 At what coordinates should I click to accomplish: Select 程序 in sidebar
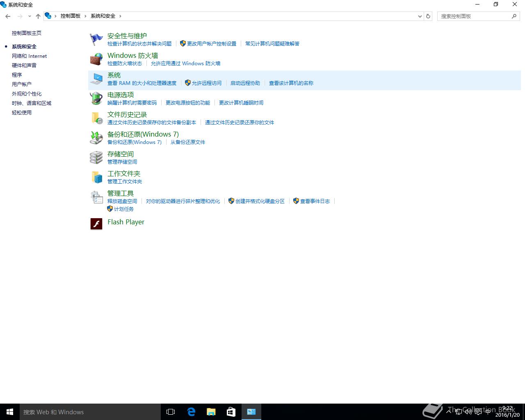pyautogui.click(x=17, y=75)
